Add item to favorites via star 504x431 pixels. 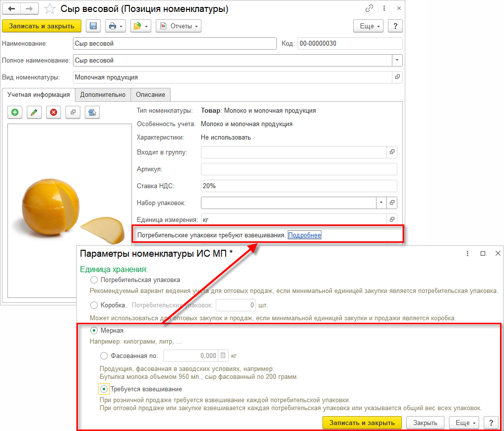[x=50, y=8]
